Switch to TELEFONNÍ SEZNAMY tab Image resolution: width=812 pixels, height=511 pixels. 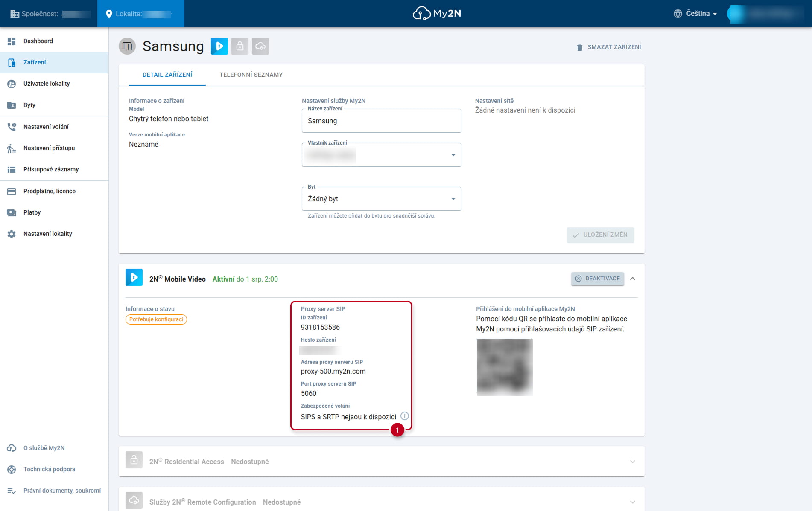(x=251, y=75)
